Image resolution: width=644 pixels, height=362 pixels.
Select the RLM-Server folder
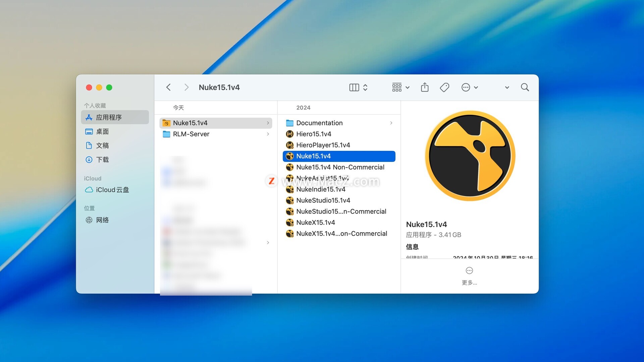click(216, 134)
